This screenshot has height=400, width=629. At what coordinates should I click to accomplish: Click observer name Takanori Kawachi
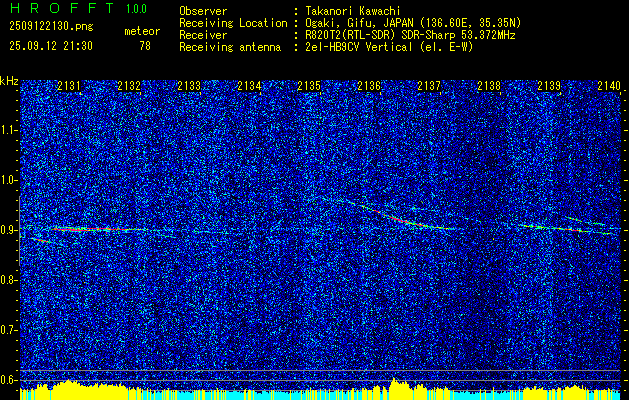point(352,11)
